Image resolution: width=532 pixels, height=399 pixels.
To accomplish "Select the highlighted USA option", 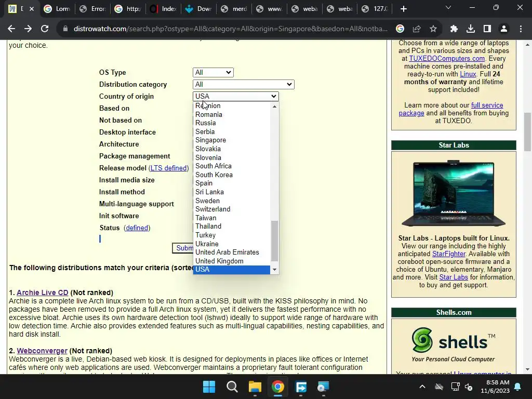I will pyautogui.click(x=232, y=270).
